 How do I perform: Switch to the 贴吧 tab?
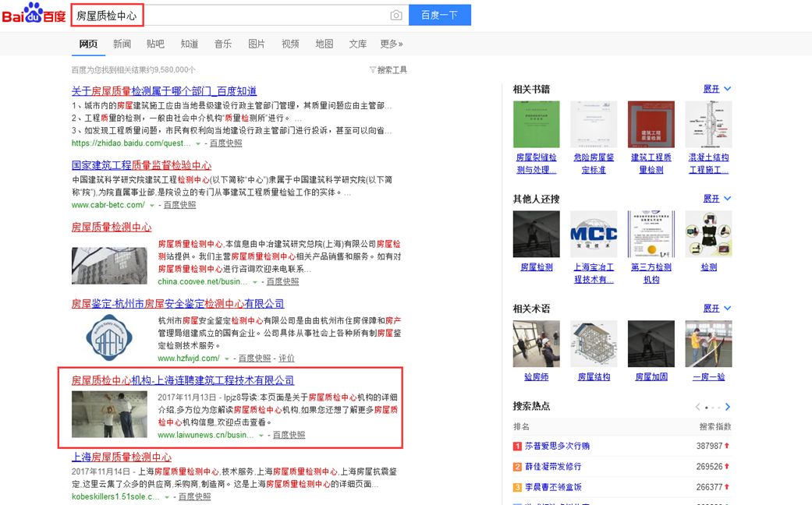[155, 44]
